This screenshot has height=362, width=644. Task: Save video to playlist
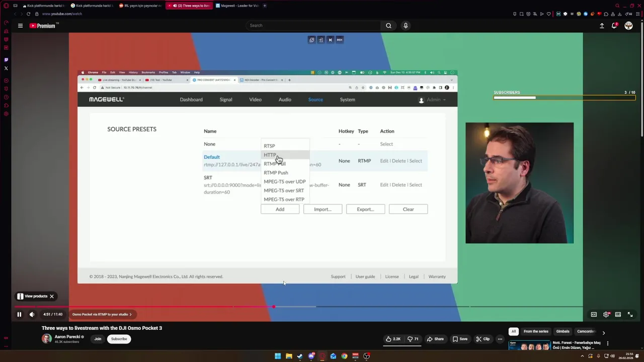click(x=460, y=339)
